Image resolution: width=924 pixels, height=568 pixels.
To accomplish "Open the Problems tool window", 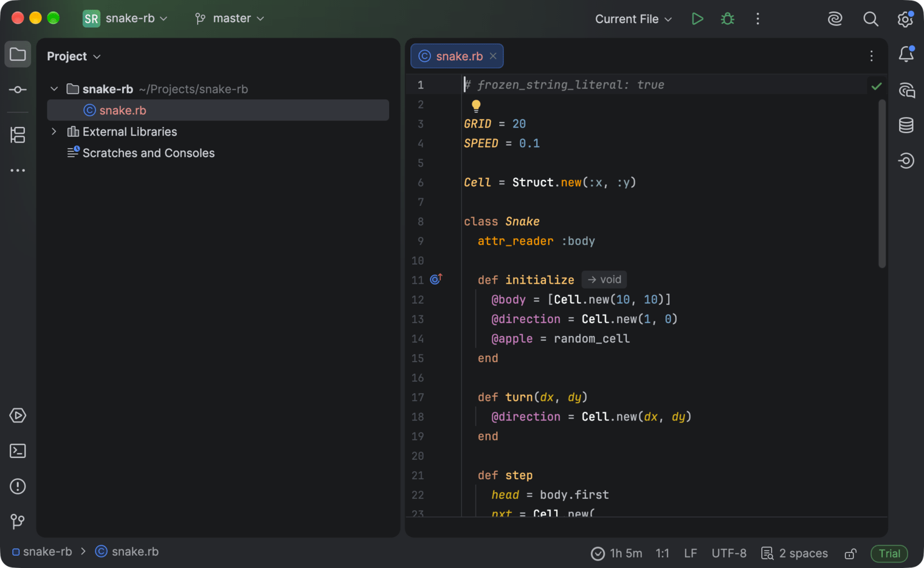I will point(18,486).
